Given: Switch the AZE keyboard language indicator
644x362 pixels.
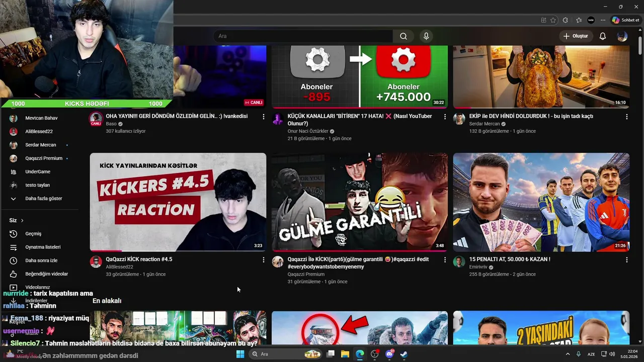Looking at the screenshot, I should [592, 354].
